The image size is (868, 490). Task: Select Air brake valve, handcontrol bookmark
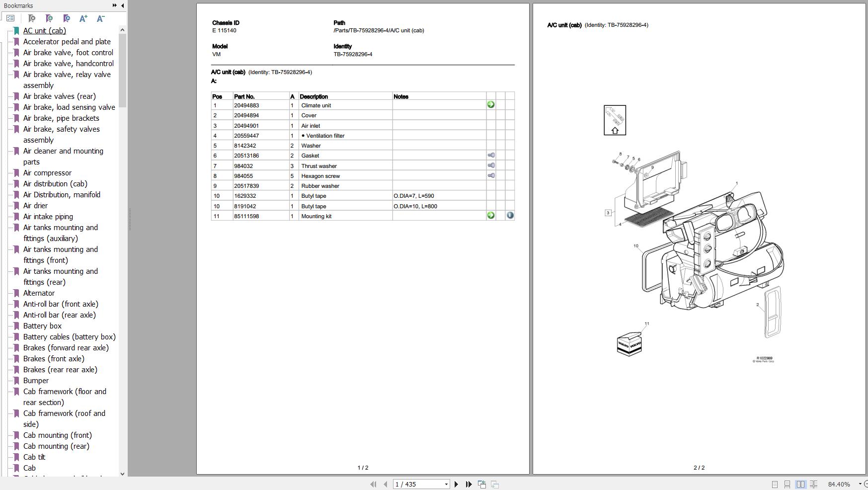(x=69, y=64)
